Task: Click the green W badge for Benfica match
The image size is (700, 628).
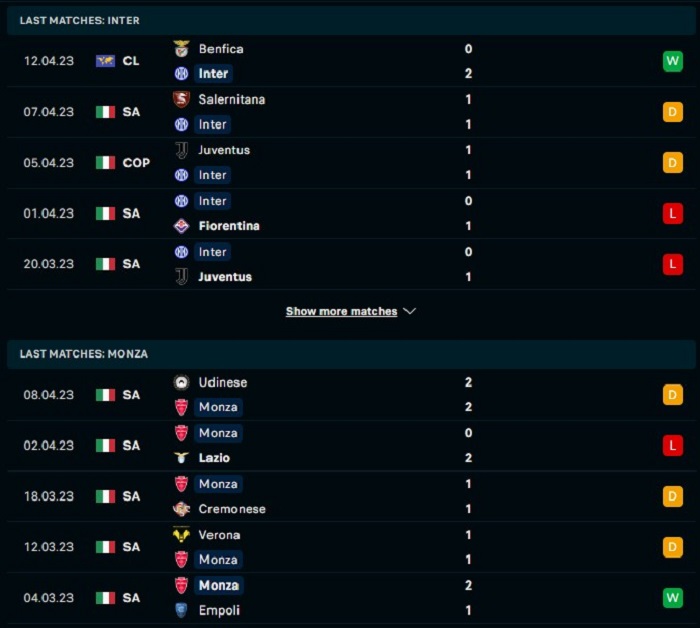Action: pyautogui.click(x=673, y=61)
